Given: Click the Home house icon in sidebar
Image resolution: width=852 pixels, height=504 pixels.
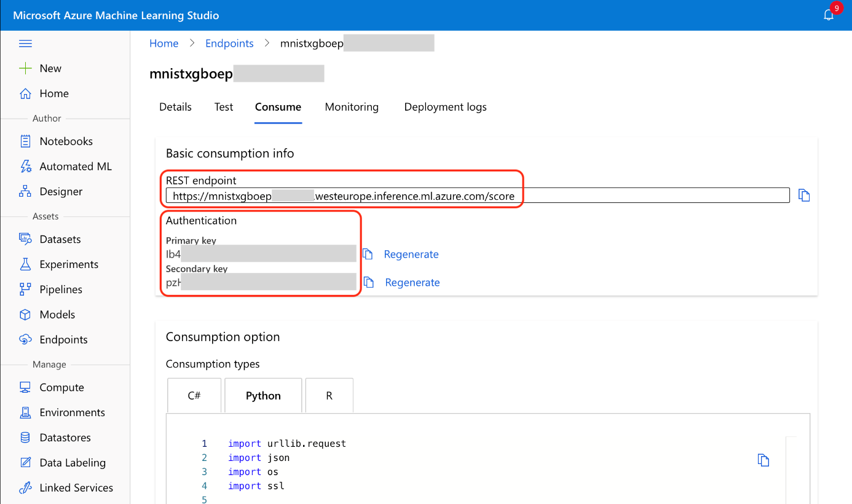Looking at the screenshot, I should click(25, 93).
